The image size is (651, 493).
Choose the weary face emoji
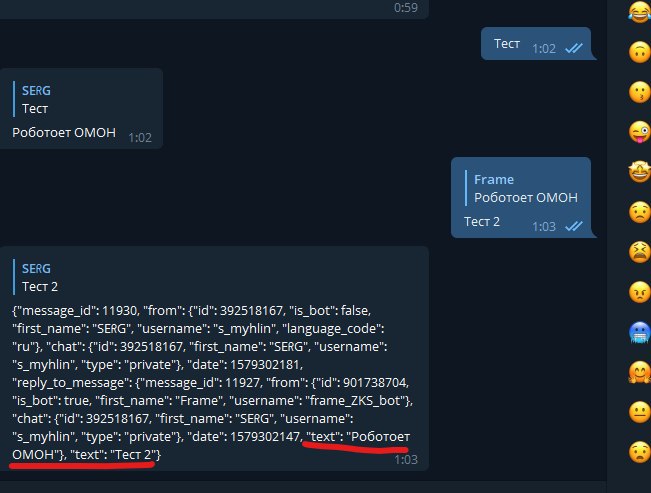pyautogui.click(x=640, y=252)
